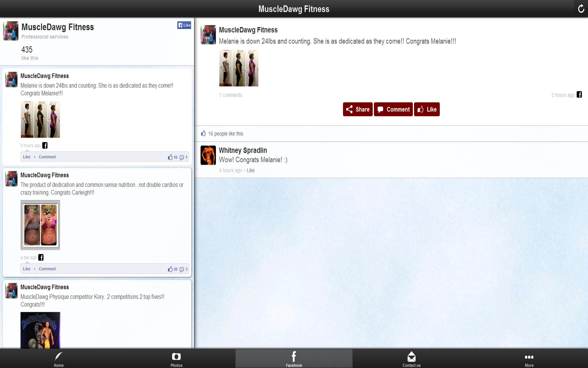588x368 pixels.
Task: Open the More tab
Action: [529, 359]
